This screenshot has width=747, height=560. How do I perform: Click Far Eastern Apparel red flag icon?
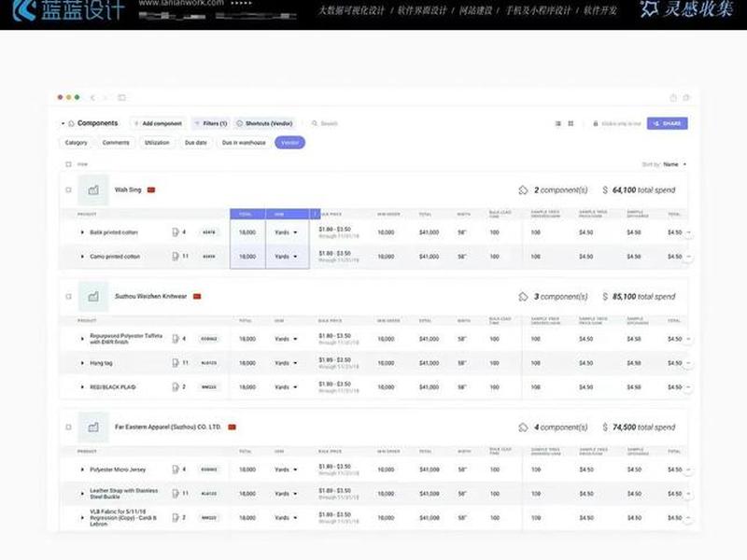232,427
